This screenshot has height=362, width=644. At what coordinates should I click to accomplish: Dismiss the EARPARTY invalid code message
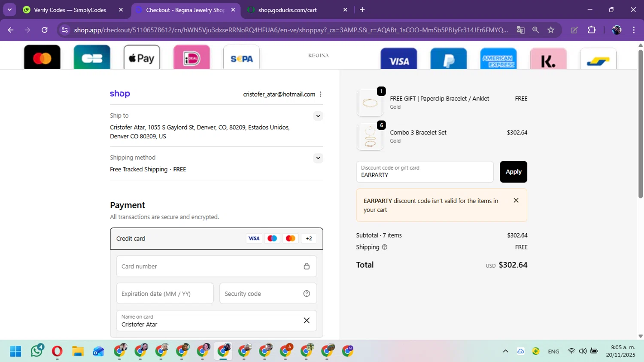(x=516, y=201)
